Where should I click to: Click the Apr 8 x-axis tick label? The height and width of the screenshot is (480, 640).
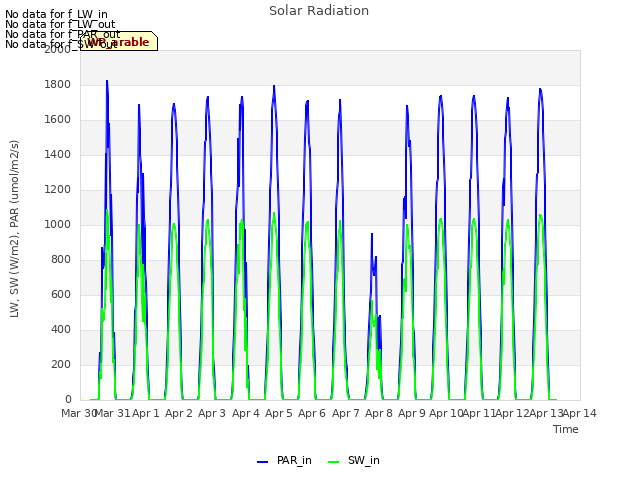pyautogui.click(x=379, y=413)
